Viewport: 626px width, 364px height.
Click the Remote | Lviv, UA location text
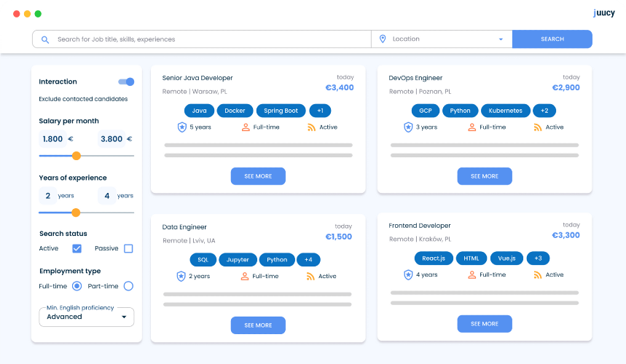pos(189,241)
